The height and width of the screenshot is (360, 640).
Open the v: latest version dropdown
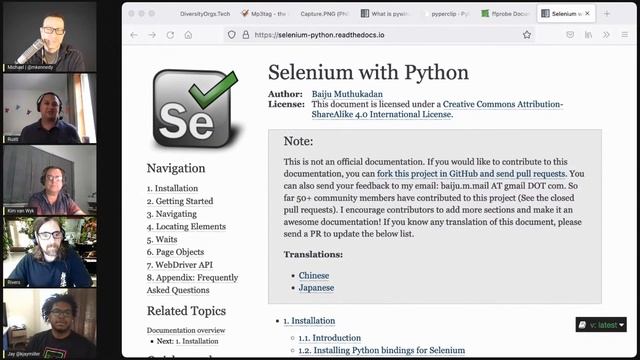click(601, 325)
